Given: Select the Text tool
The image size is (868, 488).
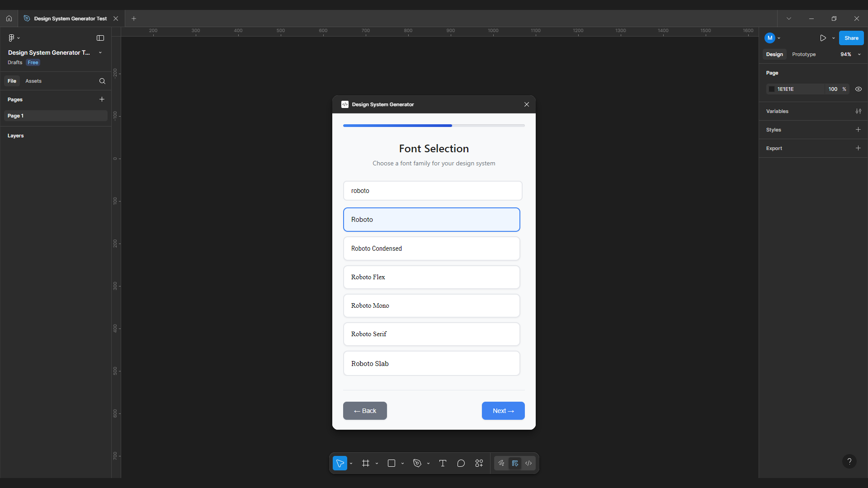Looking at the screenshot, I should point(443,463).
